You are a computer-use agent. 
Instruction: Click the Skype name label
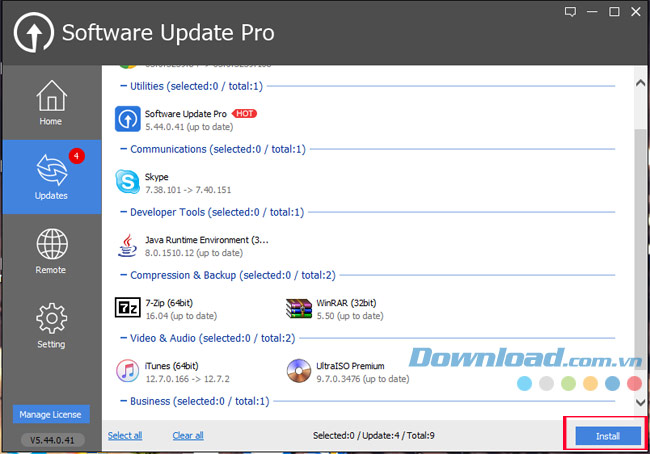tap(156, 177)
